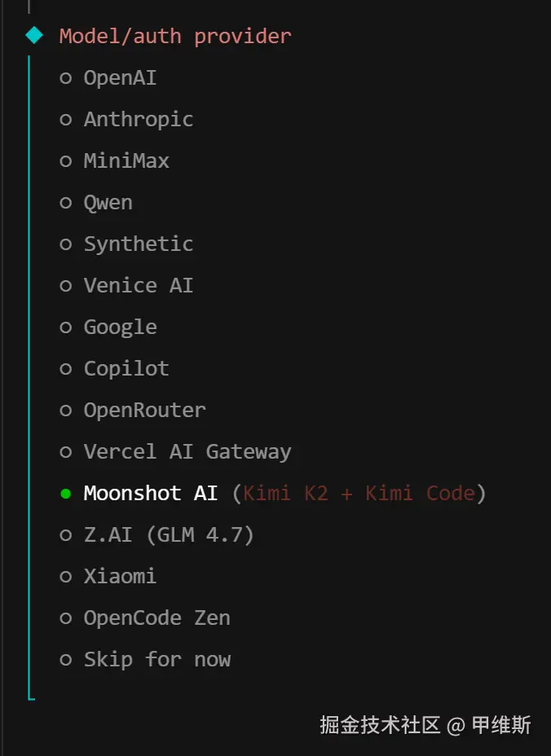Screen dimensions: 551x756
Task: Choose Anthropic as the provider
Action: point(138,120)
